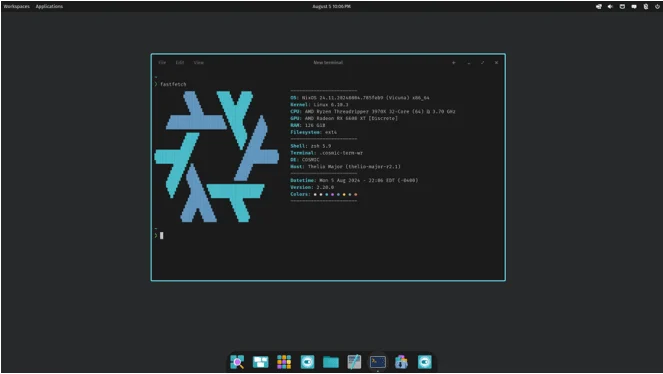The image size is (663, 374).
Task: Click the terminal window title text
Action: click(x=328, y=63)
